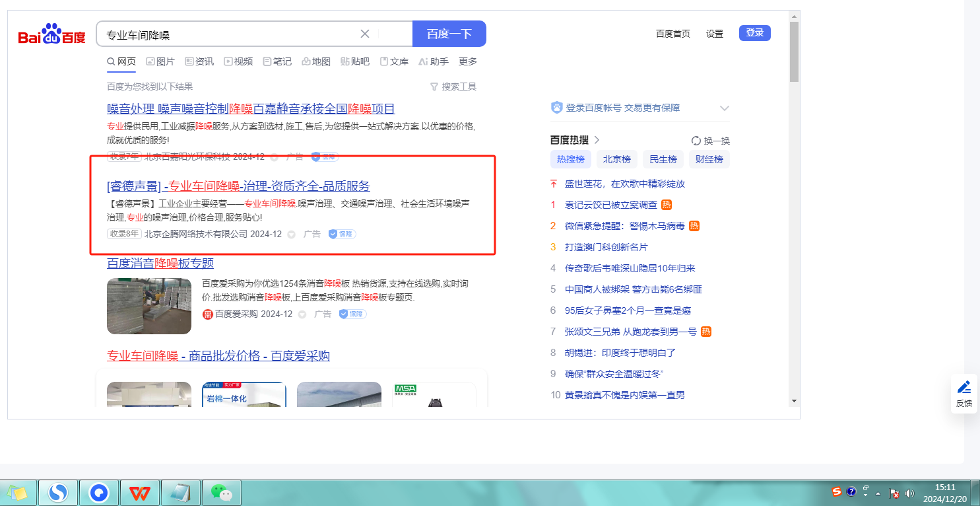Go to the 地图 tab
Viewport: 980px width, 506px height.
[x=316, y=61]
